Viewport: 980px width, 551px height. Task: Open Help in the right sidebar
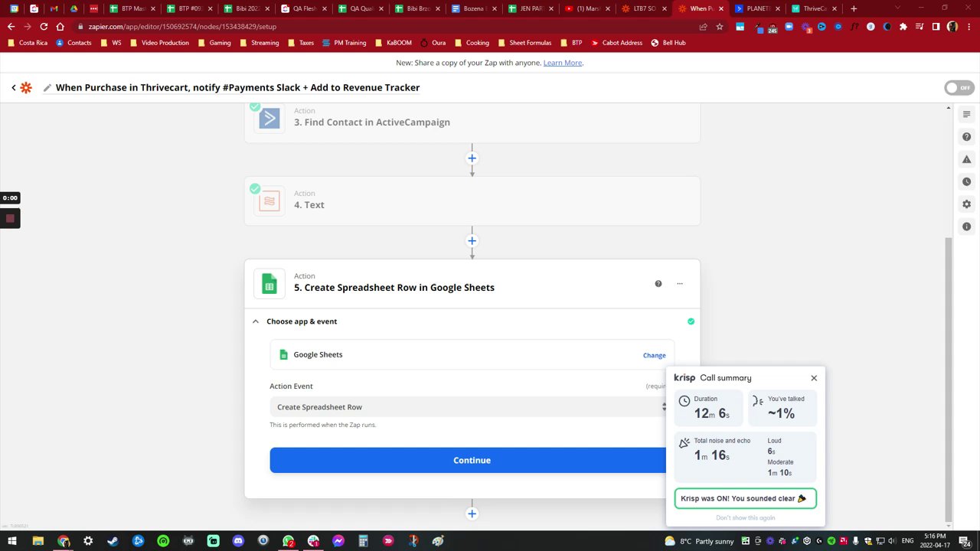click(x=966, y=137)
